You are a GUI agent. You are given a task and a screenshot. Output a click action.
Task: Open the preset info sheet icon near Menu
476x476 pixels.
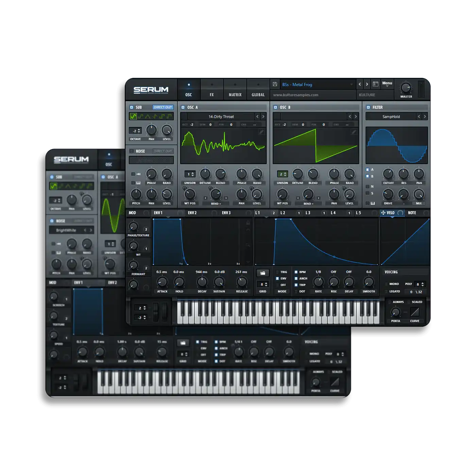pos(375,84)
